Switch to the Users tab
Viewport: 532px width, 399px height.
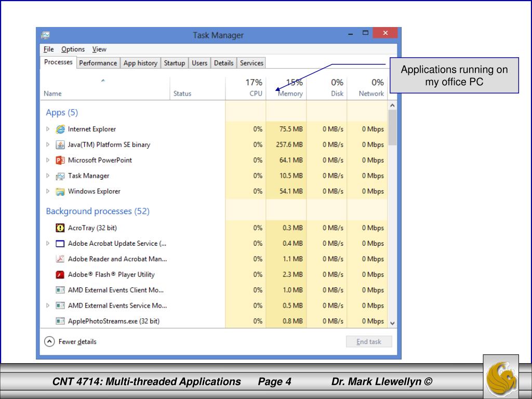199,63
